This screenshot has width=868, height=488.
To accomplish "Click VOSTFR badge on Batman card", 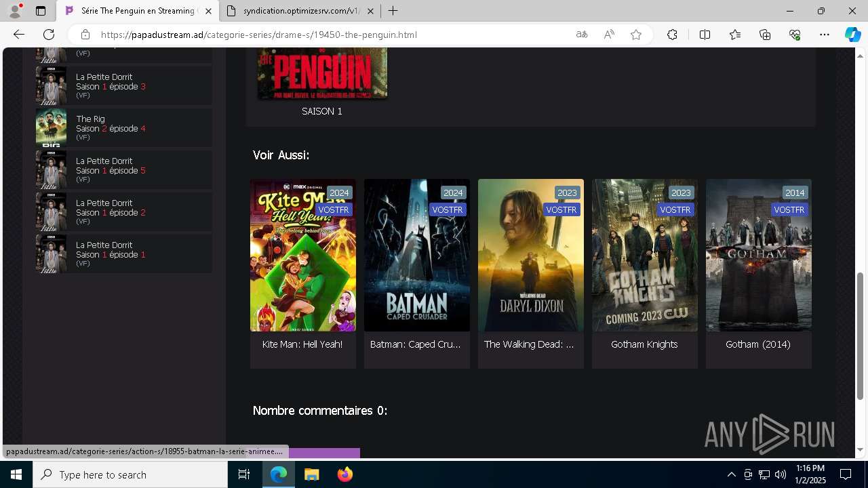I will (x=448, y=210).
